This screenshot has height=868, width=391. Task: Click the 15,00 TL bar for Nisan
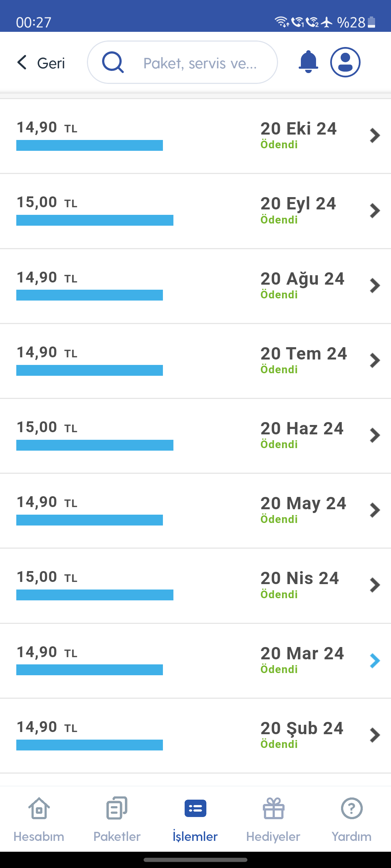[x=95, y=595]
